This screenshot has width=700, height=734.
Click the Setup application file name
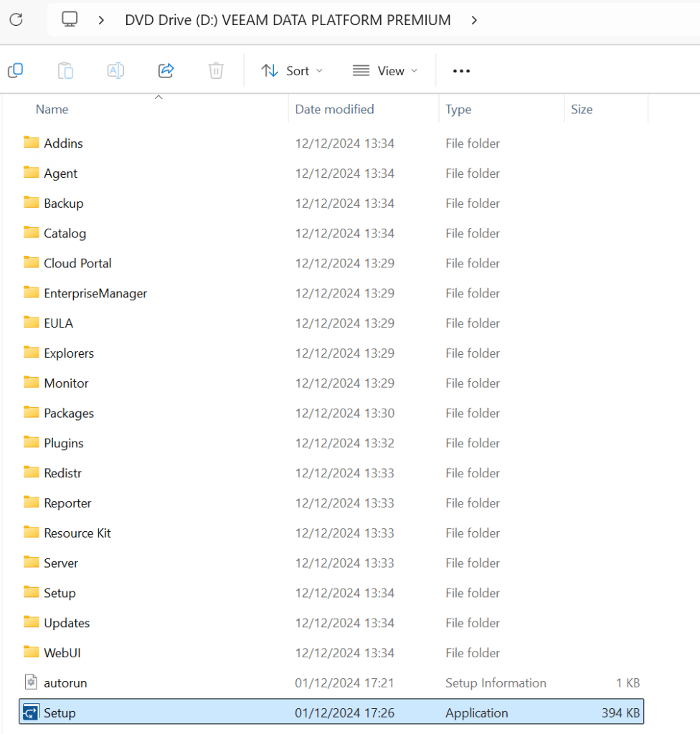tap(60, 713)
